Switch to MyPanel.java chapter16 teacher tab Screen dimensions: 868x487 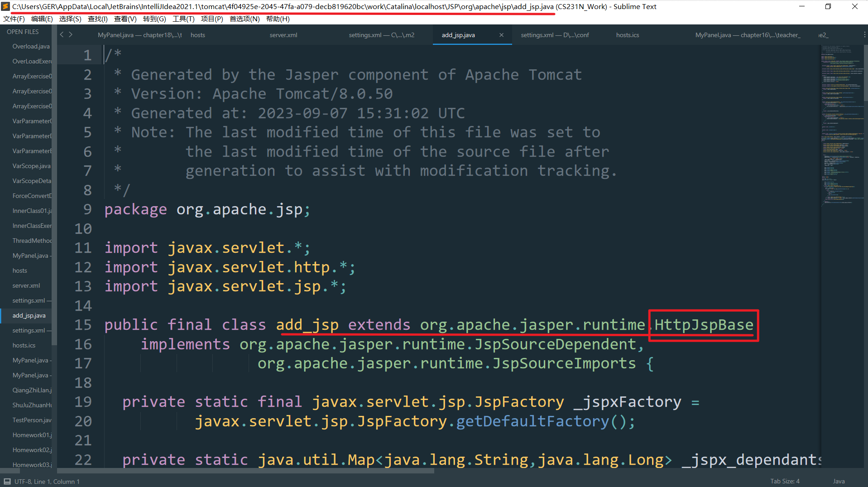pyautogui.click(x=748, y=35)
